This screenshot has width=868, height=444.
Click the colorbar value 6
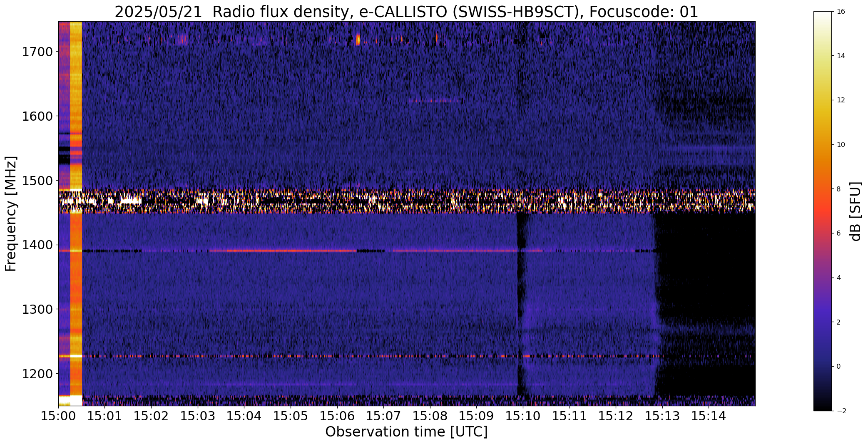point(839,233)
